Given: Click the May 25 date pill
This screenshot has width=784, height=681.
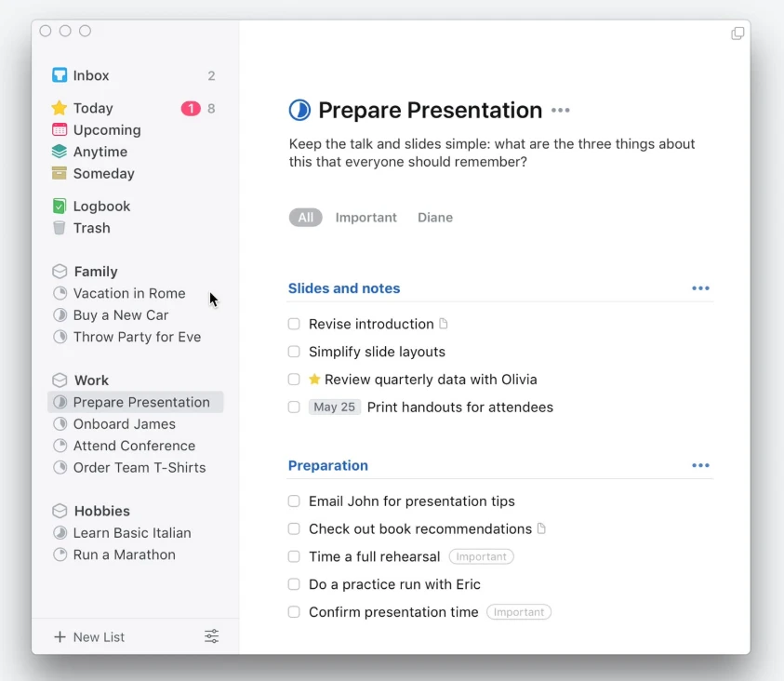Looking at the screenshot, I should coord(334,407).
